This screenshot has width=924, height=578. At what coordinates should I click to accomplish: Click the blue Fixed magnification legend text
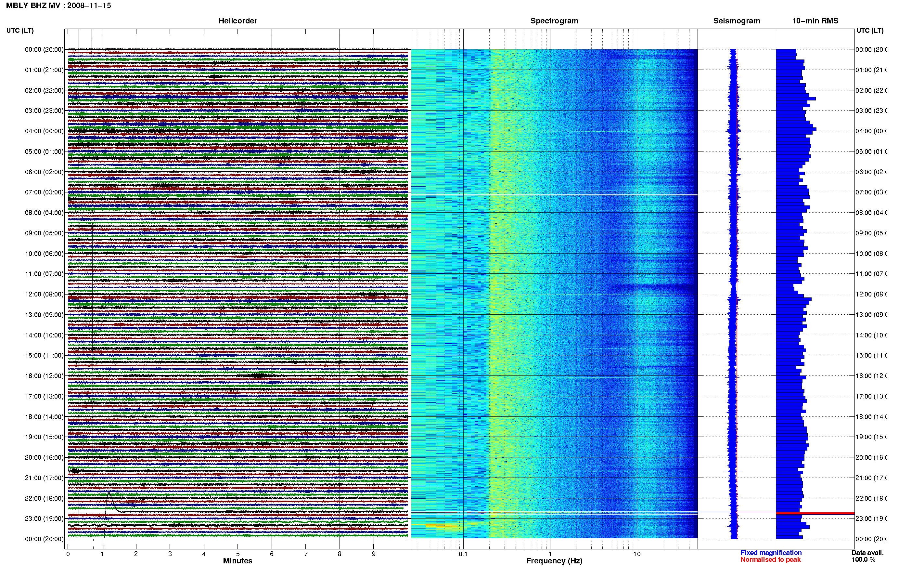click(771, 553)
